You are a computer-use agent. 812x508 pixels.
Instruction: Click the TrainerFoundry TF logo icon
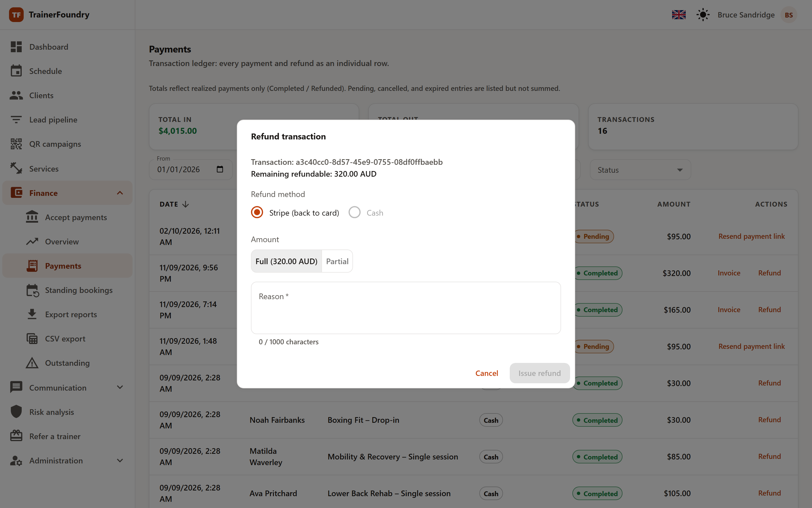(16, 15)
